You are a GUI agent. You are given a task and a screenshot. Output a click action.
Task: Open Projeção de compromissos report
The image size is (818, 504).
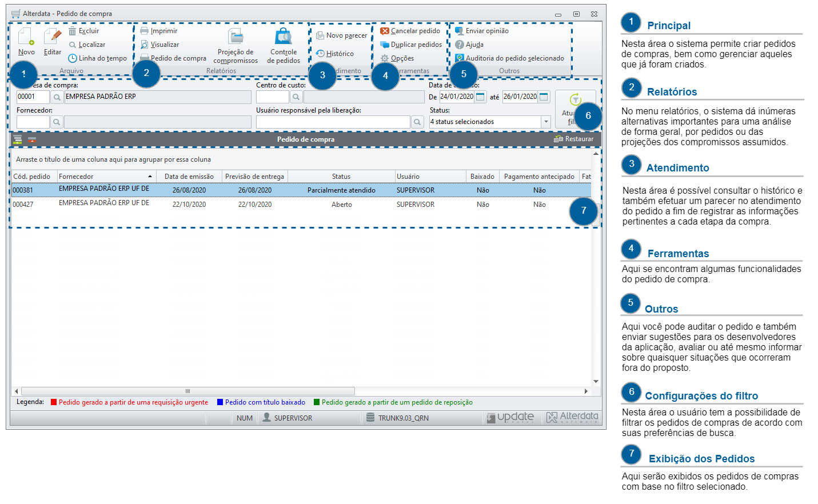[x=236, y=46]
